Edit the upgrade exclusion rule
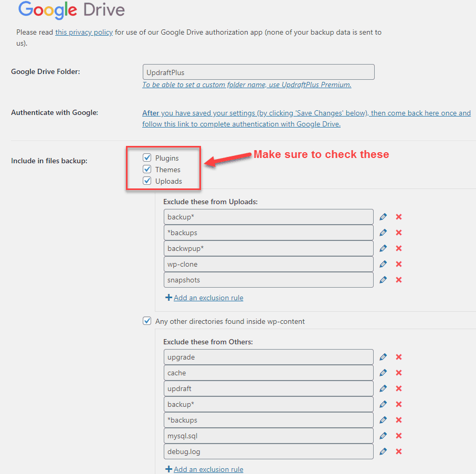The image size is (476, 474). tap(383, 357)
